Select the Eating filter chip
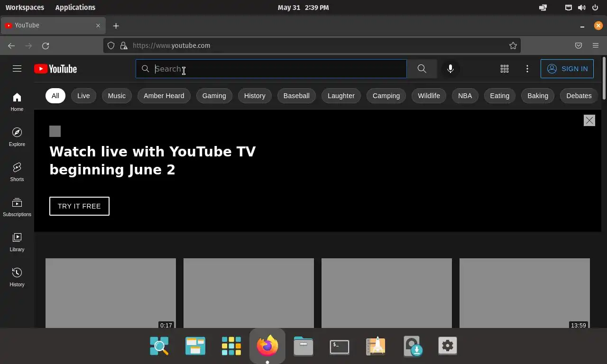 [x=499, y=96]
